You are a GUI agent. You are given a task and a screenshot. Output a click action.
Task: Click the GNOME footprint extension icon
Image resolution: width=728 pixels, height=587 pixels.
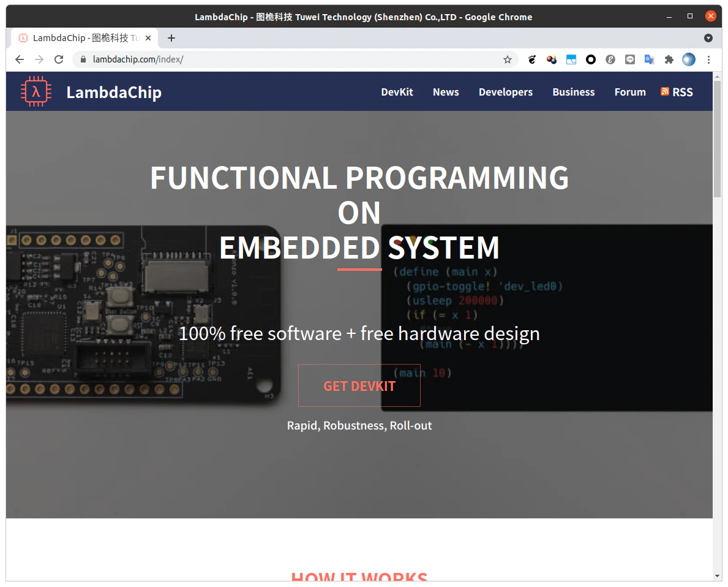(x=532, y=59)
